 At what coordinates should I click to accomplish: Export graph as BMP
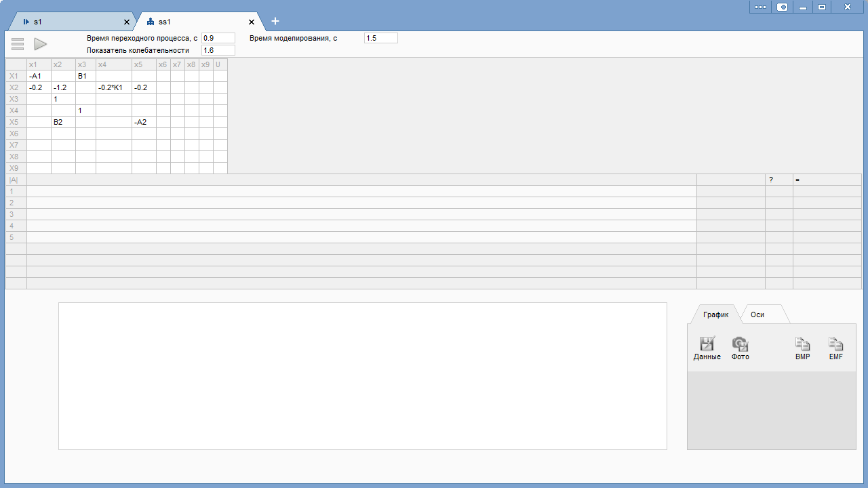[x=803, y=348]
